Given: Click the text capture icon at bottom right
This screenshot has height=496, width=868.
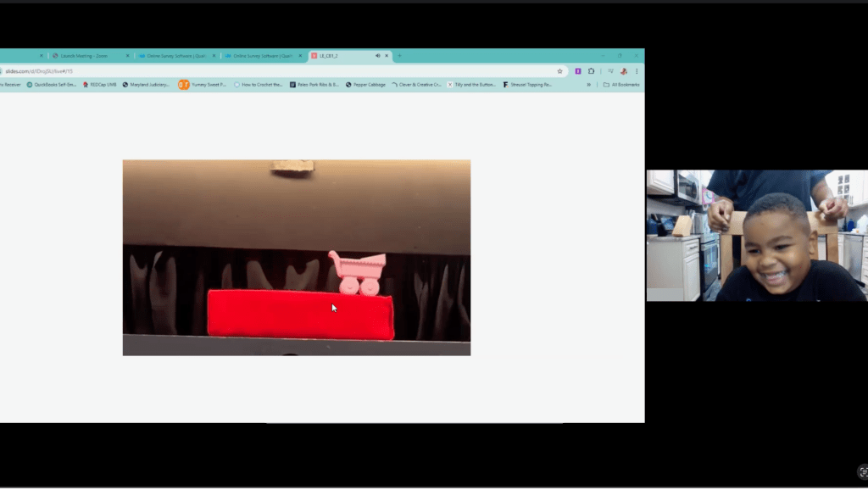Looking at the screenshot, I should [863, 472].
